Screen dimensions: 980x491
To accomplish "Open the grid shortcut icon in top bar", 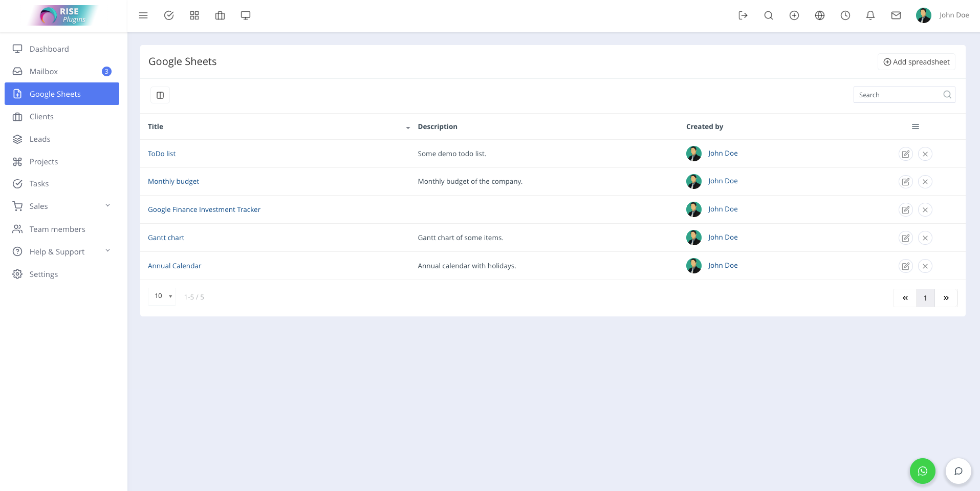I will point(194,15).
